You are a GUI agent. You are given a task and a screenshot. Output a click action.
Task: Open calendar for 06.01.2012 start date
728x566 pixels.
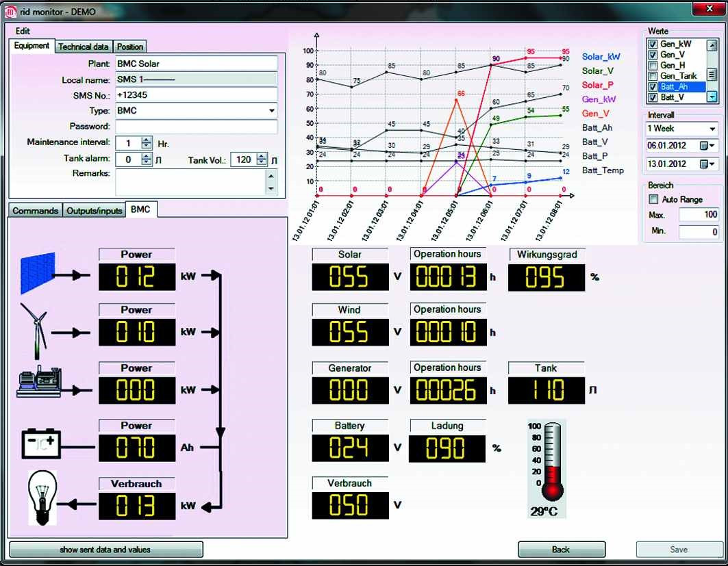[x=707, y=146]
